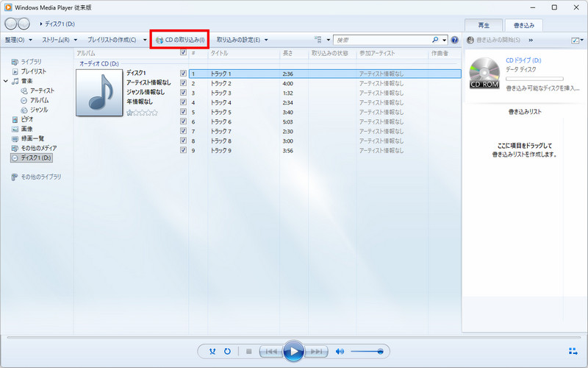Toggle the select-all checkbox in the header
Viewport: 588px width, 368px height.
coord(183,52)
